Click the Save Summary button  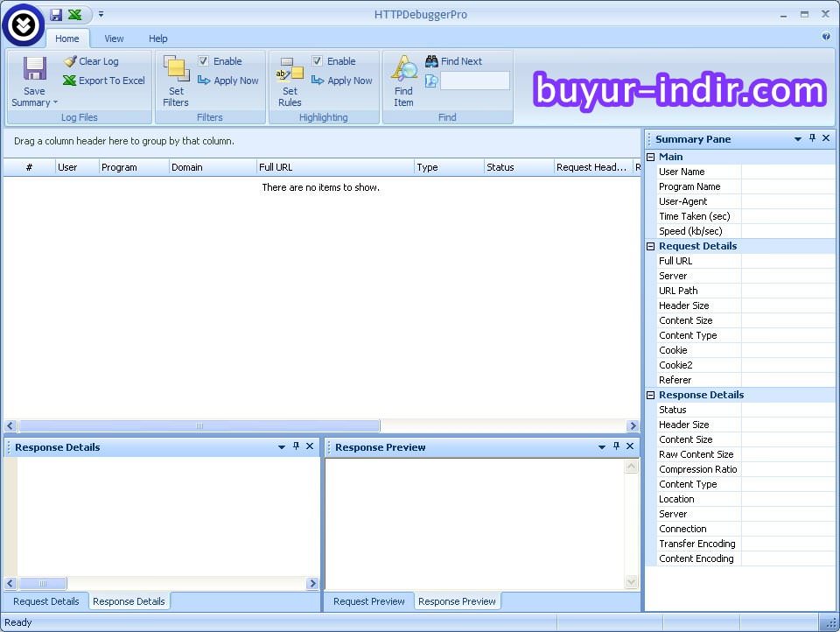pos(34,81)
